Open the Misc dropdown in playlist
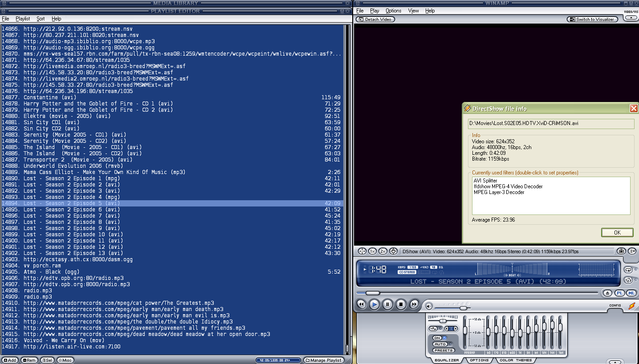The width and height of the screenshot is (639, 364). click(65, 360)
